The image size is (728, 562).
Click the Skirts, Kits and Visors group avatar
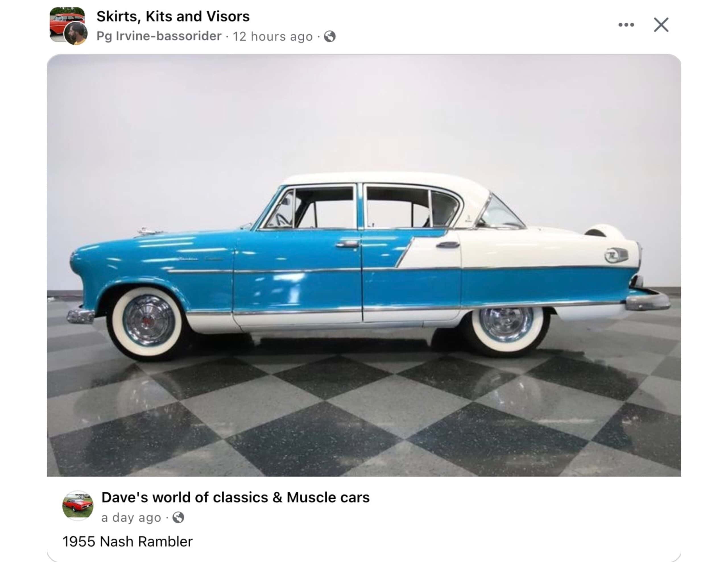(67, 24)
